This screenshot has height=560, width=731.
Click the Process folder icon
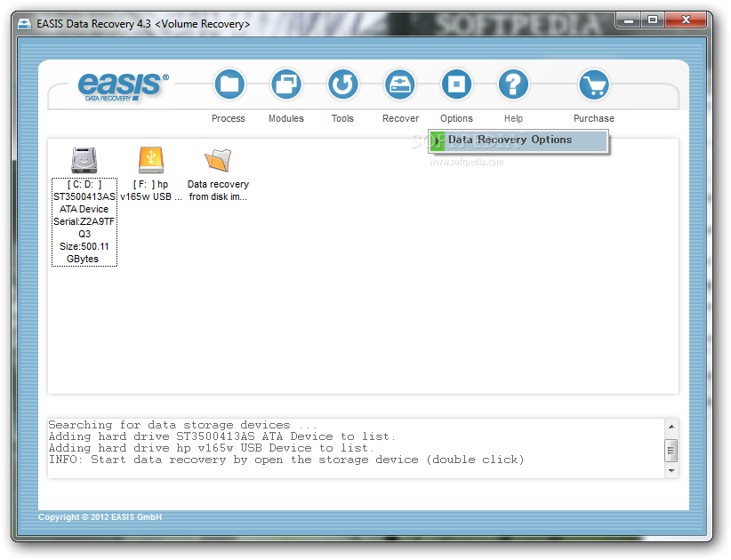tap(229, 84)
